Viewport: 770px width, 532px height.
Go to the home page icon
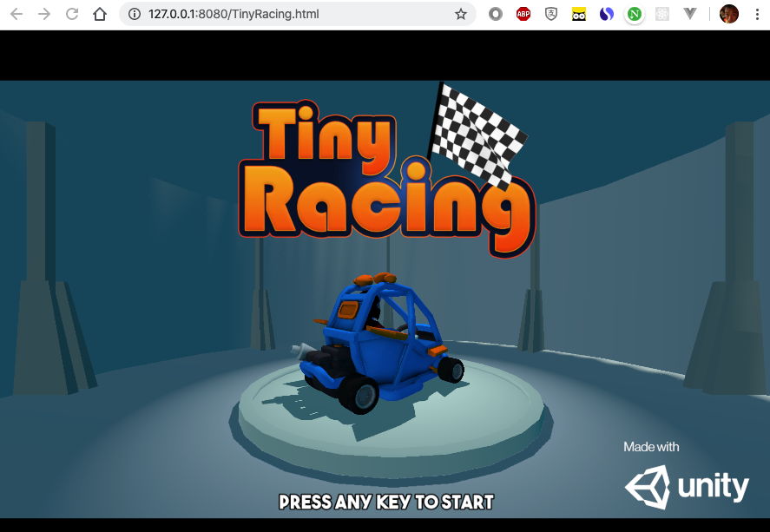(x=99, y=15)
